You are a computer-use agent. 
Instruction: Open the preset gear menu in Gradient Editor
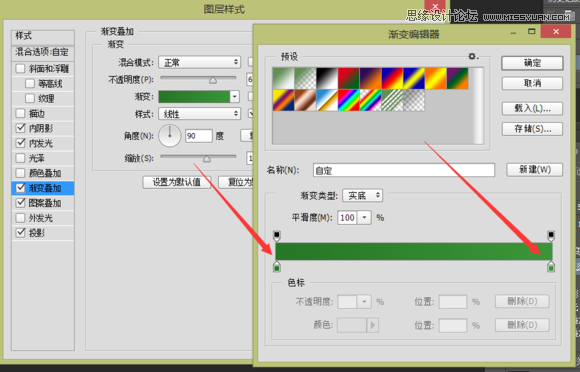[x=473, y=57]
